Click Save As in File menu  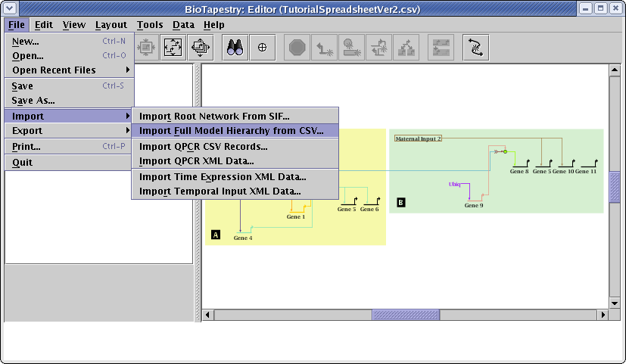click(x=33, y=101)
